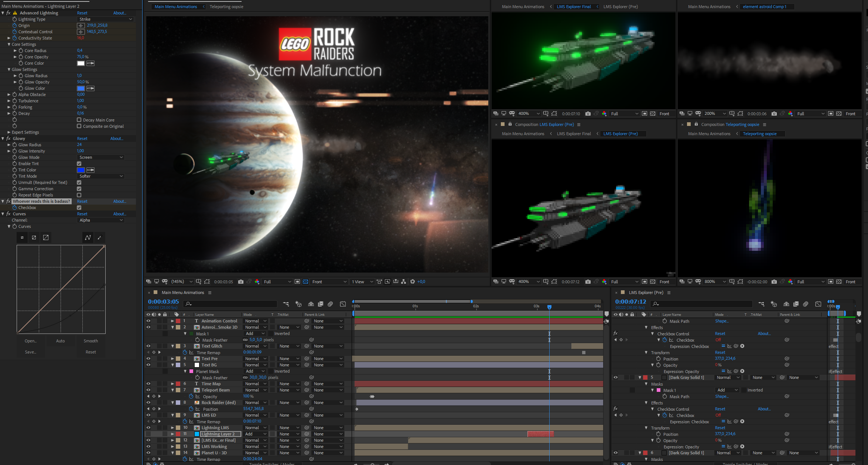Open Main Menu Animations timeline panel menu
Image resolution: width=868 pixels, height=465 pixels.
[x=210, y=293]
